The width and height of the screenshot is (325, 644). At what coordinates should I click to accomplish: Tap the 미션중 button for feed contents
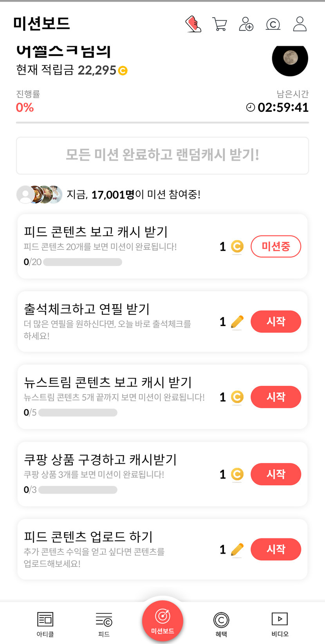click(276, 246)
